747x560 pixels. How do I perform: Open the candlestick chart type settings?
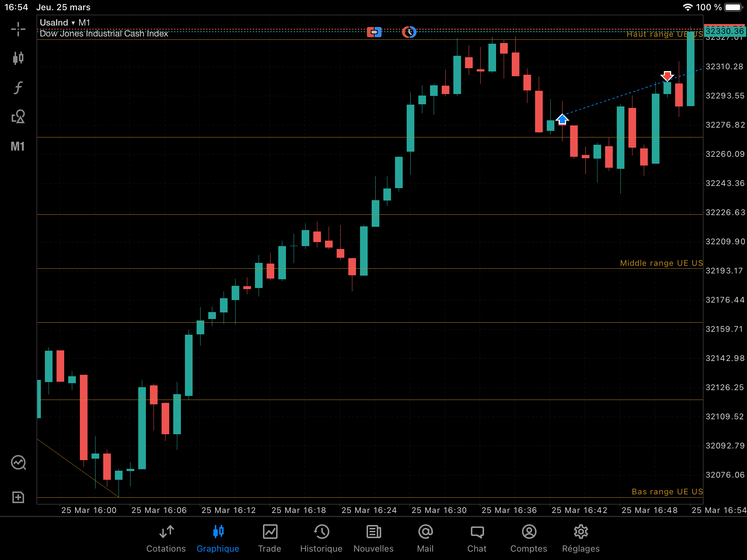point(18,58)
